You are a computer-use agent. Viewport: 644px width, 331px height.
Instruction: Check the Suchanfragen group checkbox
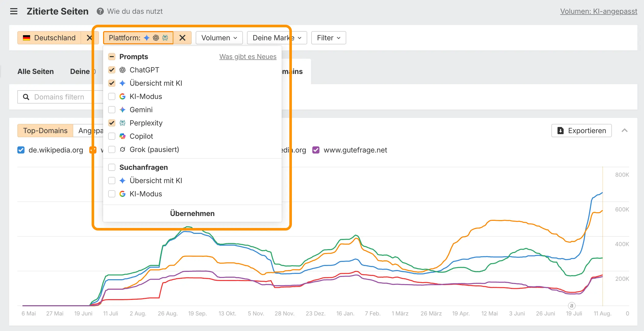pyautogui.click(x=112, y=167)
